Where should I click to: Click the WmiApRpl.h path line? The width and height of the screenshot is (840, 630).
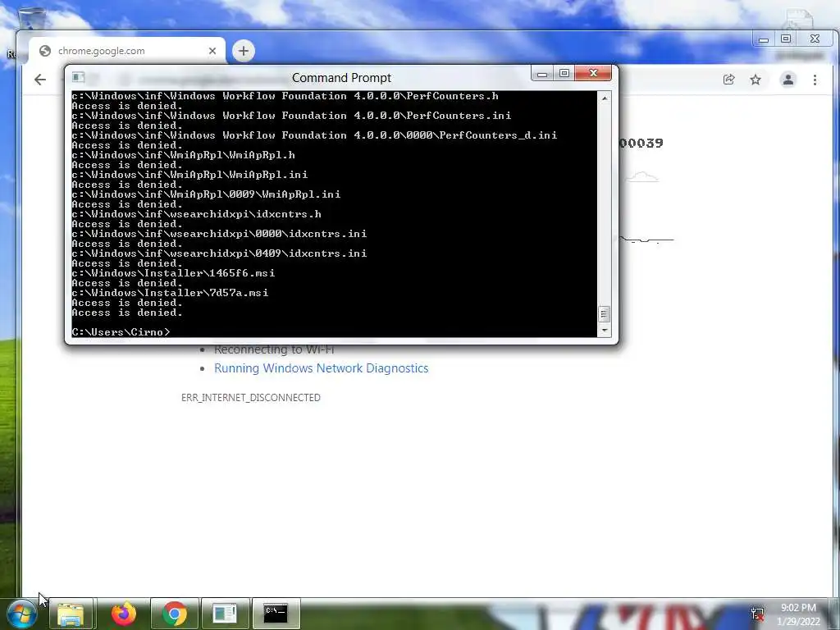[x=183, y=155]
